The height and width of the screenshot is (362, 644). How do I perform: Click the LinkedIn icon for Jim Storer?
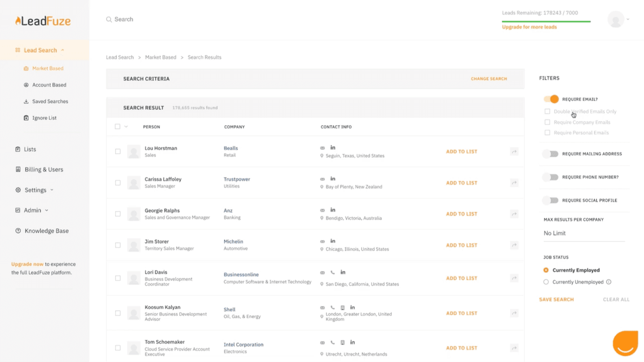pyautogui.click(x=333, y=241)
